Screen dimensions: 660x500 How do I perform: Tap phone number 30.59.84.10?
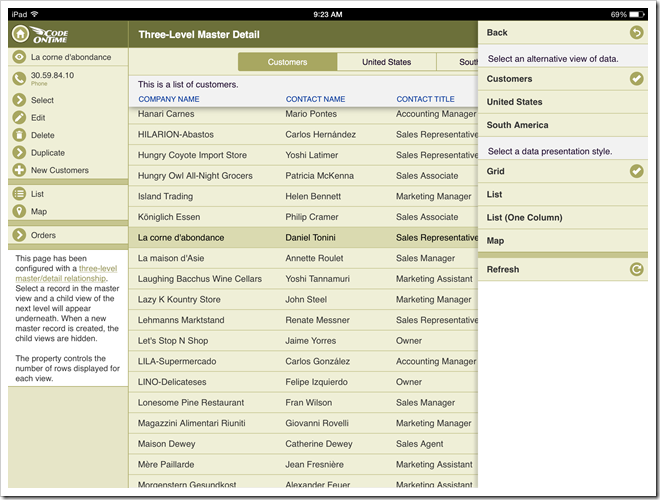tap(52, 75)
